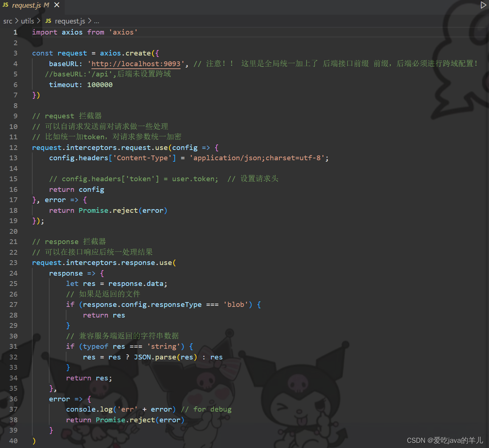Click the 'return res;' statement
This screenshot has width=489, height=448.
coord(89,378)
